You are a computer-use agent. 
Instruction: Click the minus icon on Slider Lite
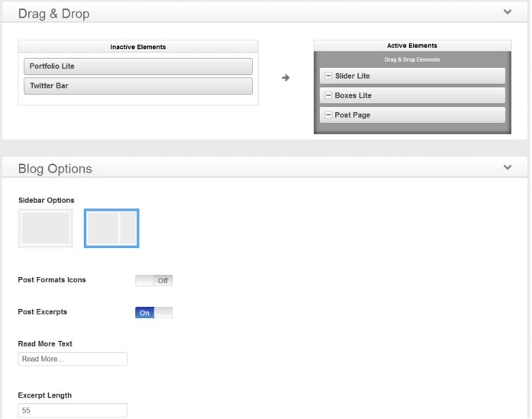(328, 76)
